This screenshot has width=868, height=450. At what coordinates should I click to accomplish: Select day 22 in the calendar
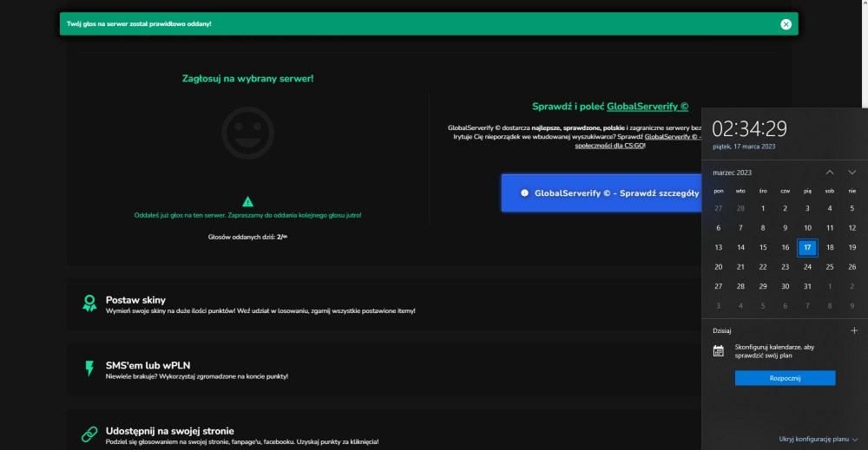point(763,267)
